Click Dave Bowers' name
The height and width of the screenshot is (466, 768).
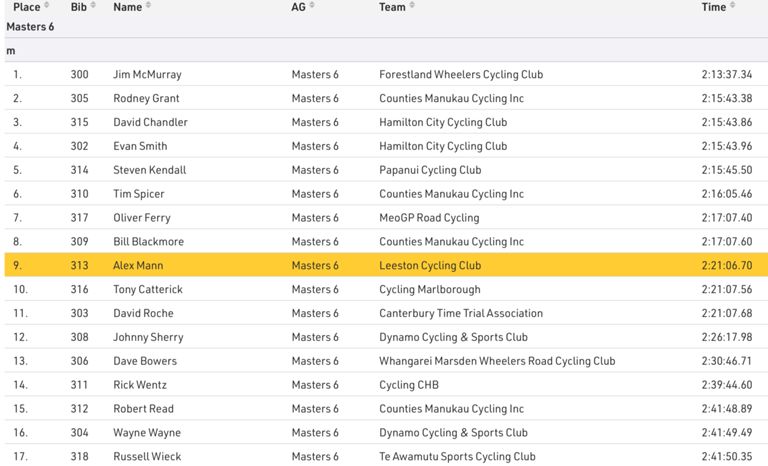(x=145, y=361)
